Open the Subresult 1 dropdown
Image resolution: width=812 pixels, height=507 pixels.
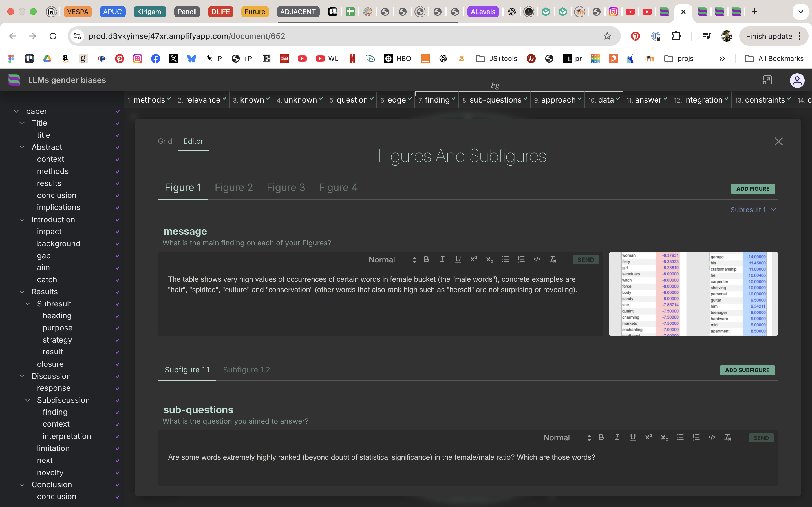(x=753, y=210)
